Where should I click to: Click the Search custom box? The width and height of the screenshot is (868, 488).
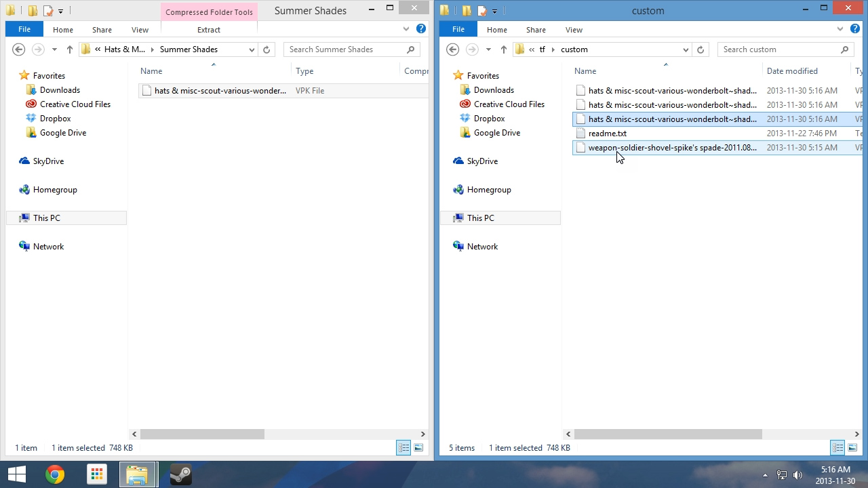pyautogui.click(x=785, y=49)
